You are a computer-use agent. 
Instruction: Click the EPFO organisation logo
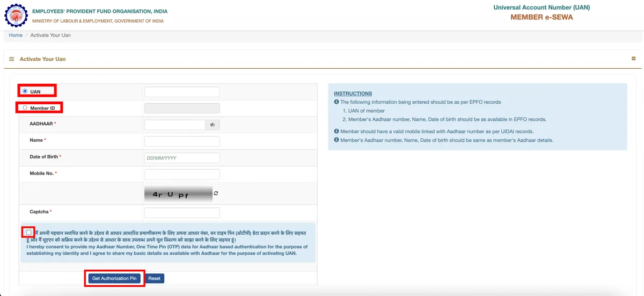pyautogui.click(x=16, y=15)
